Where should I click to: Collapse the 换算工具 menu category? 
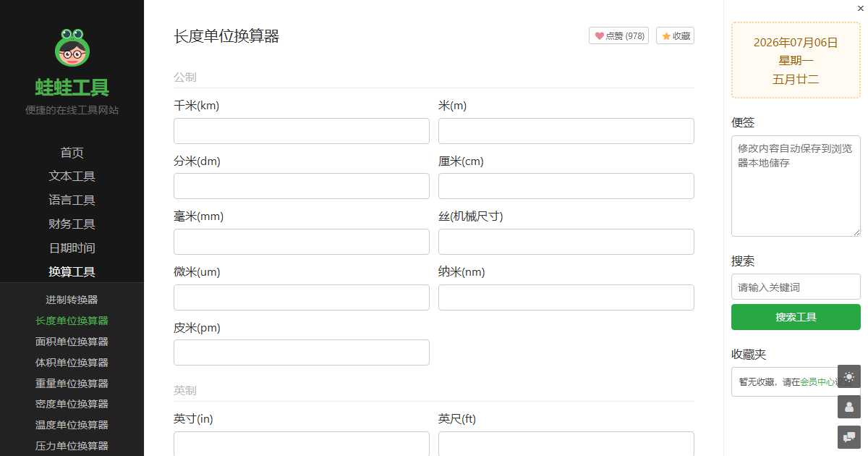[x=72, y=272]
